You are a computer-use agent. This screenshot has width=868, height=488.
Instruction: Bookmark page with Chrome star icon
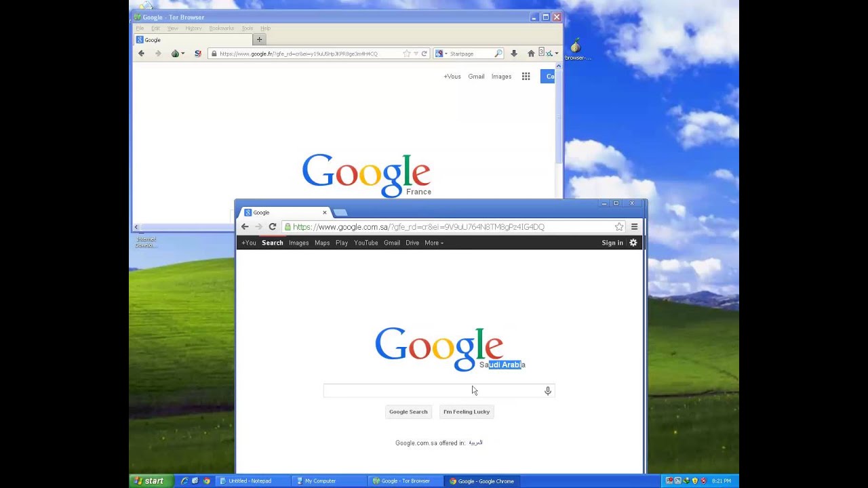(x=619, y=227)
